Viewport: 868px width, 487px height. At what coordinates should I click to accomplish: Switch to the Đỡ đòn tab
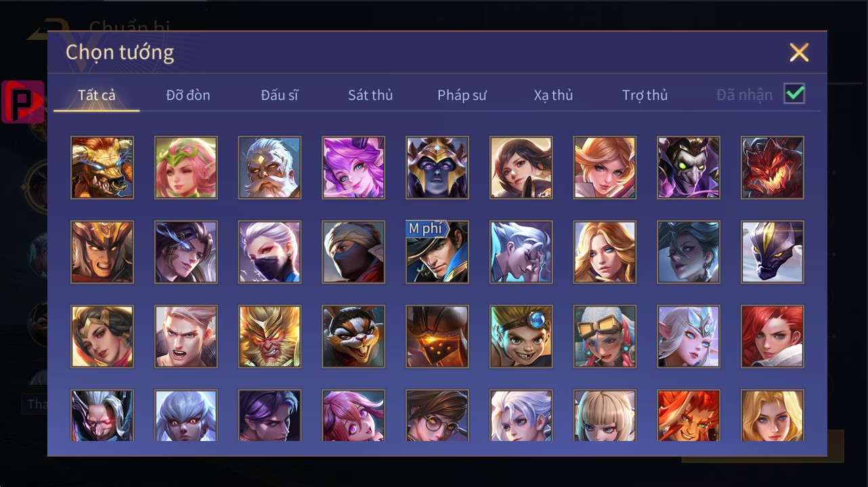pyautogui.click(x=188, y=95)
